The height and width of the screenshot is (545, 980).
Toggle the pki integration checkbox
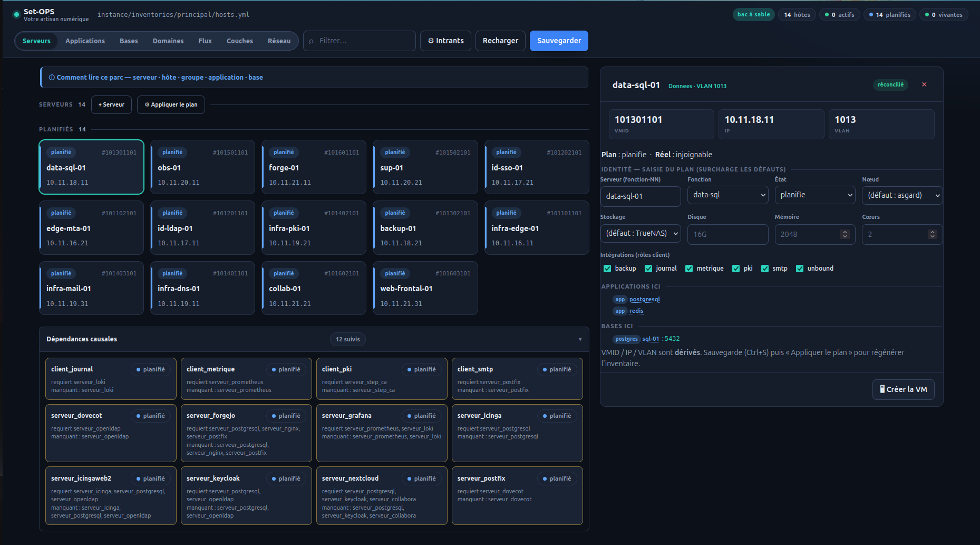coord(736,269)
